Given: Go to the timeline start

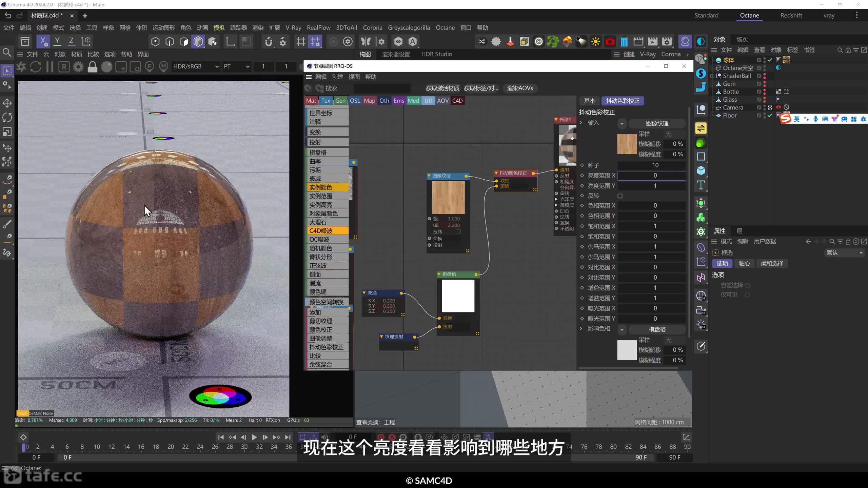Looking at the screenshot, I should coord(221,437).
